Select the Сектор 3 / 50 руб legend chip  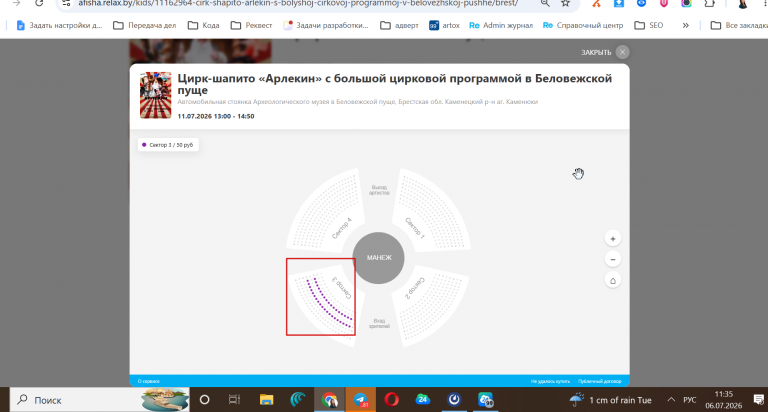168,145
